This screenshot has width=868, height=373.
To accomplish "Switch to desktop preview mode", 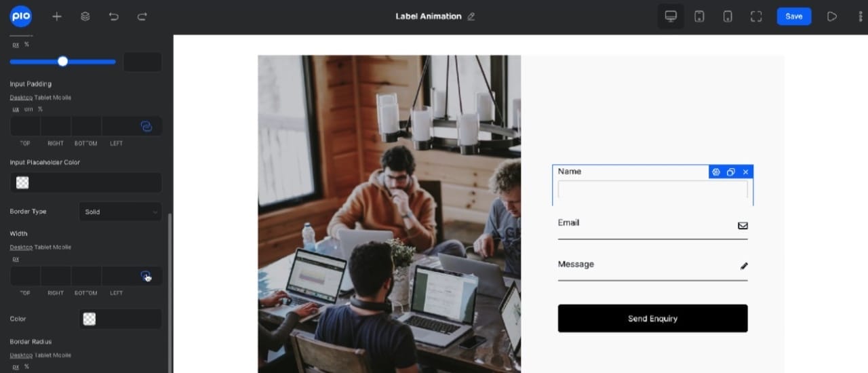I will click(671, 16).
